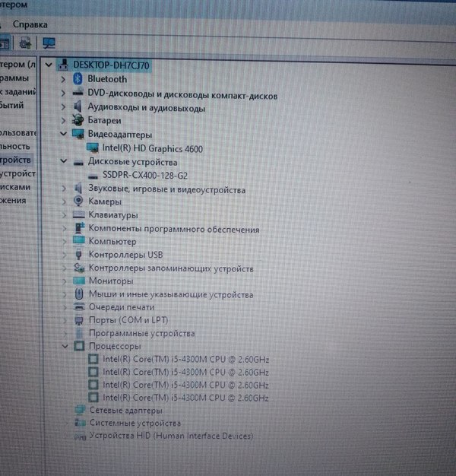Click the Камеры category icon

(78, 202)
